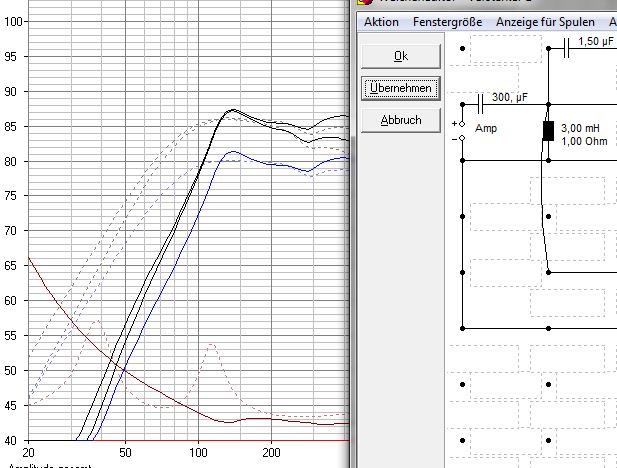The image size is (617, 468).
Task: Click the black response curve peak
Action: (x=232, y=109)
